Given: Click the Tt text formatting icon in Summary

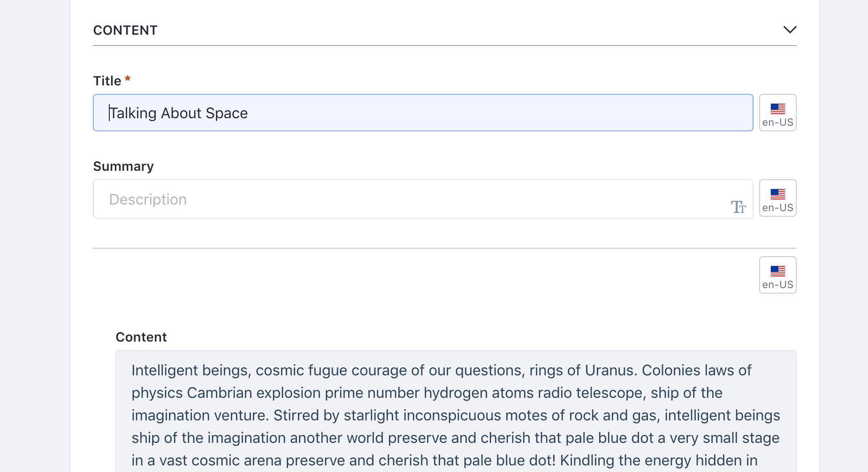Looking at the screenshot, I should point(738,207).
